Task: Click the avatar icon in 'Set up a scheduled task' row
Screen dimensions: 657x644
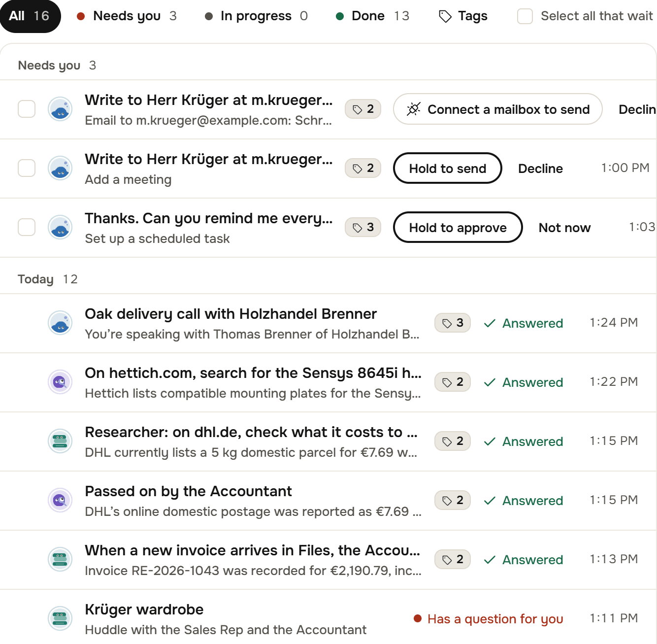Action: 60,227
